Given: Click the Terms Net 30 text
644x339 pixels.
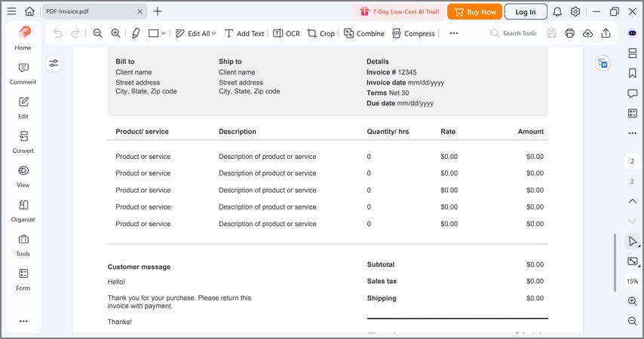Looking at the screenshot, I should [388, 93].
